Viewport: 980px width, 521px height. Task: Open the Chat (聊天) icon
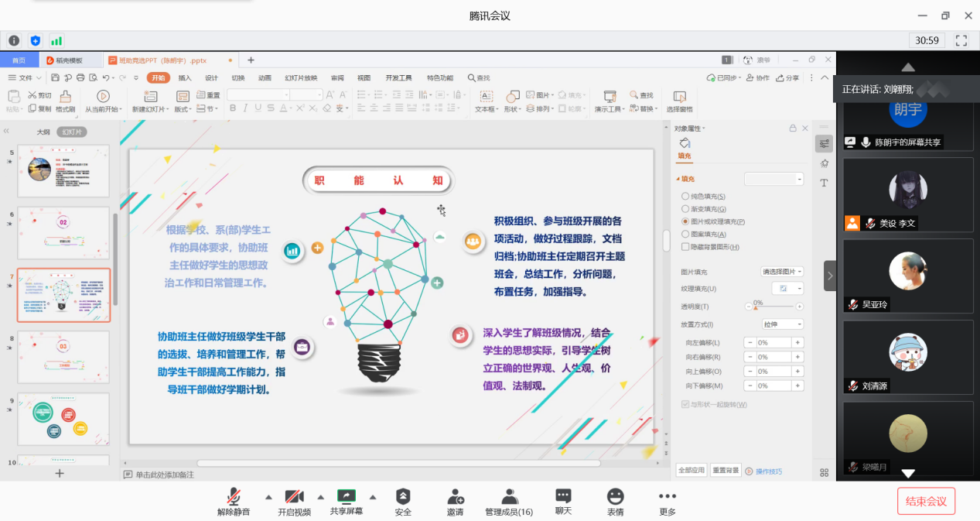(x=563, y=496)
